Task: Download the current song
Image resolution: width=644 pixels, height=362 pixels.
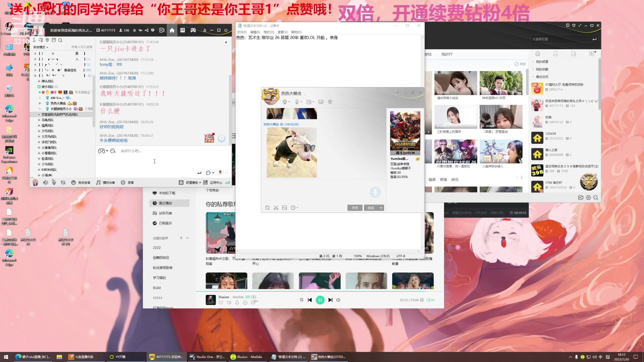Action: click(237, 303)
